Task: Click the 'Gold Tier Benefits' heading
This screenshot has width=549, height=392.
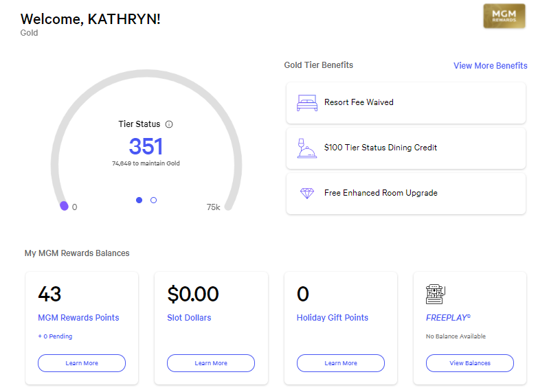Action: (x=319, y=65)
